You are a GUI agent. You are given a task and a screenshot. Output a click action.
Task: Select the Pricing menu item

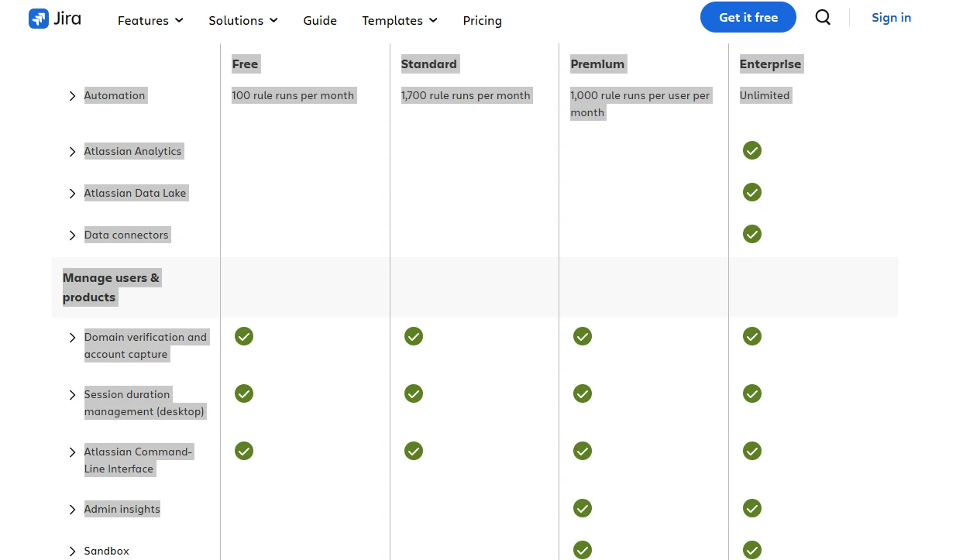tap(482, 21)
